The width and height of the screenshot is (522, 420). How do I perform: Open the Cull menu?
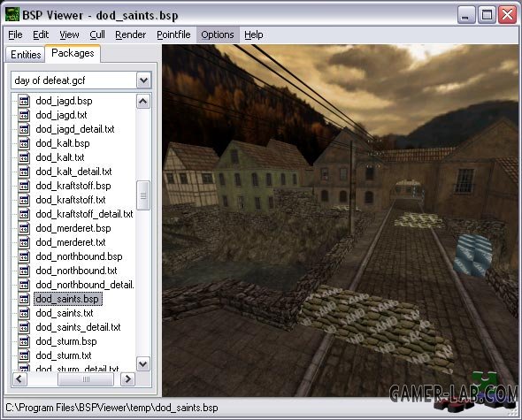coord(97,34)
